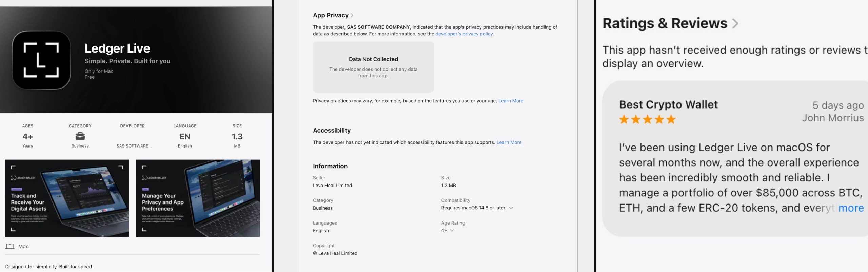
Task: Open the 'Manage Your Privacy' screenshot thumbnail
Action: [x=198, y=198]
